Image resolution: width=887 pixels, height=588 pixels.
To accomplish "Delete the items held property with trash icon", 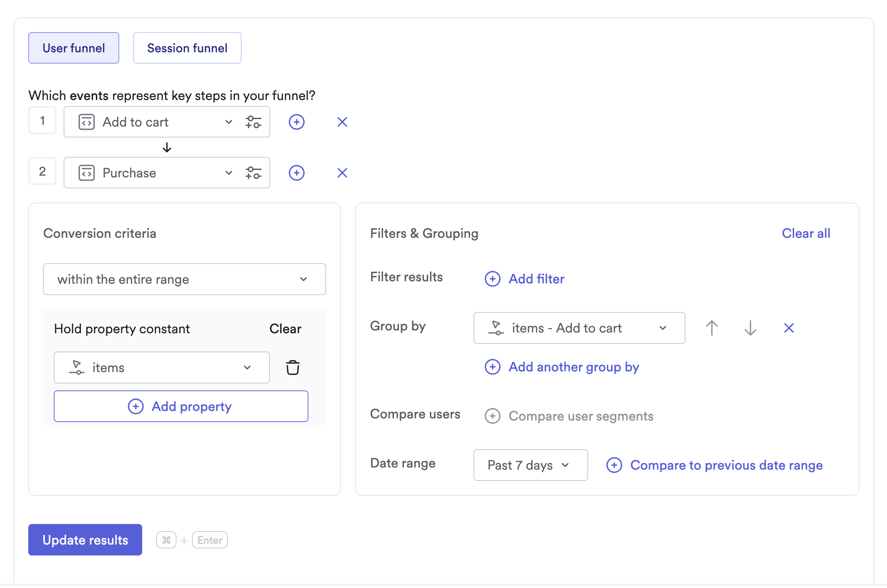I will tap(293, 368).
